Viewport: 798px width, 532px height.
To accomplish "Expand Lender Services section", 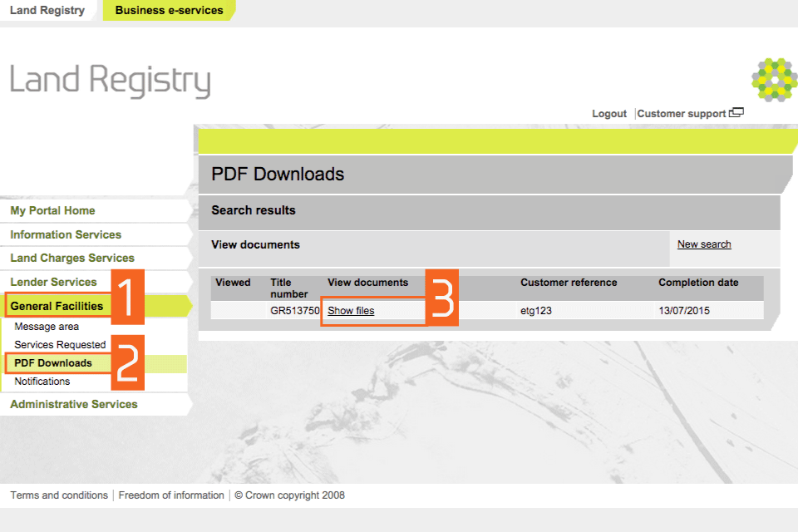I will pos(53,283).
